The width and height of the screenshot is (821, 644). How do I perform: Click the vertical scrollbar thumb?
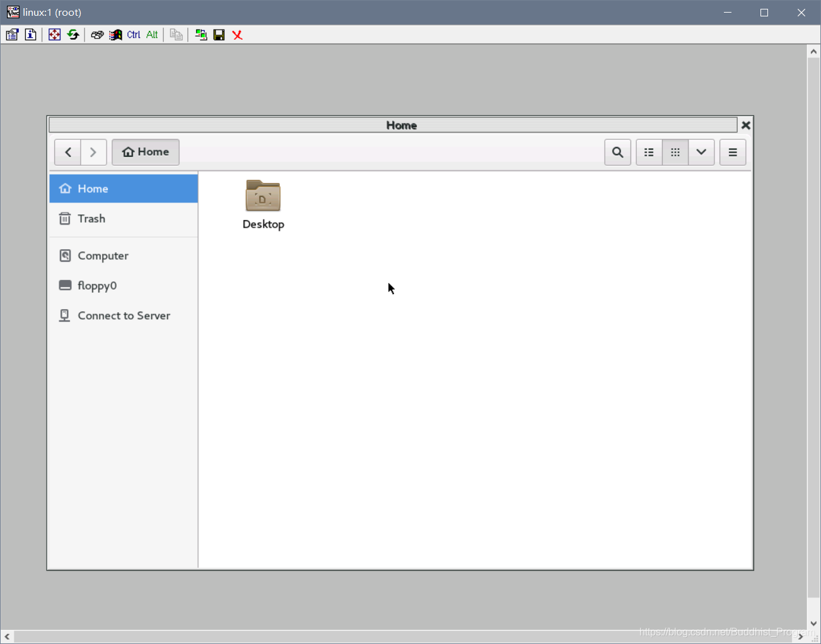[813, 327]
